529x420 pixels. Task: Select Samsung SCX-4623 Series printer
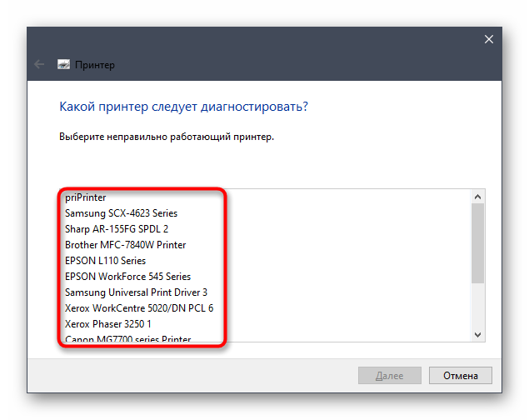click(121, 213)
